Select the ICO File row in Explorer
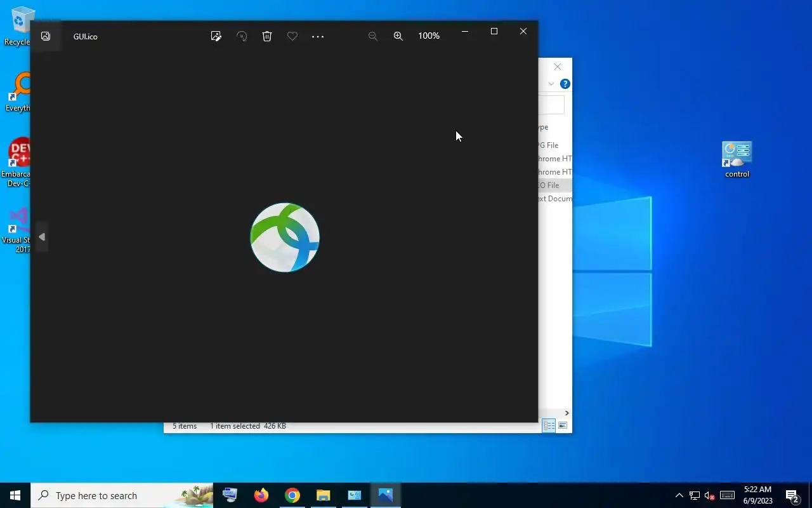 (555, 185)
